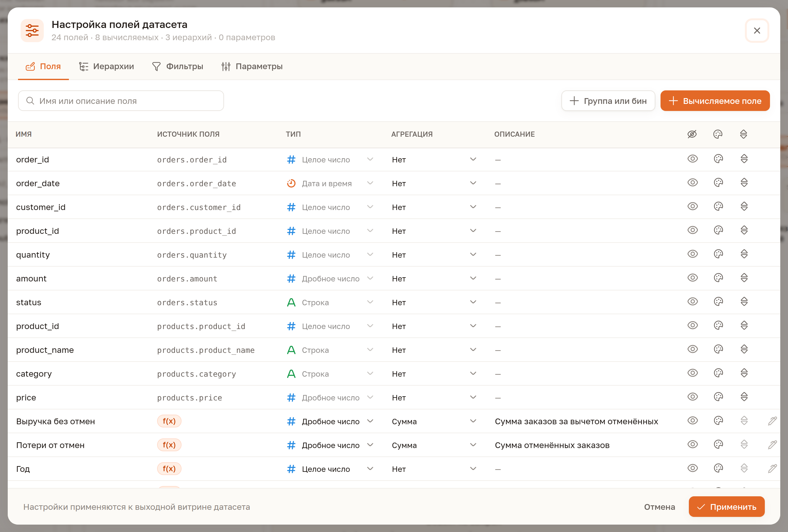Click the Вычисляемое поле button
Viewport: 788px width, 532px height.
click(x=715, y=101)
